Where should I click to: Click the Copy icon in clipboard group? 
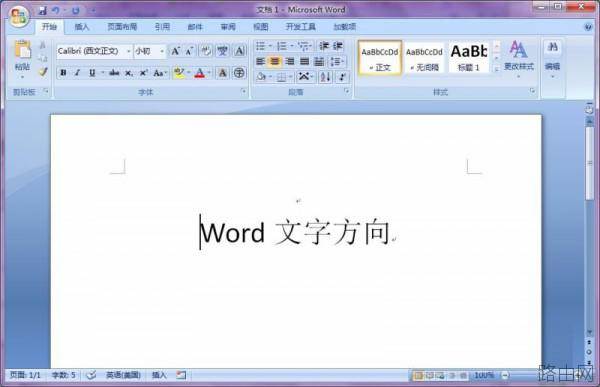click(x=42, y=58)
